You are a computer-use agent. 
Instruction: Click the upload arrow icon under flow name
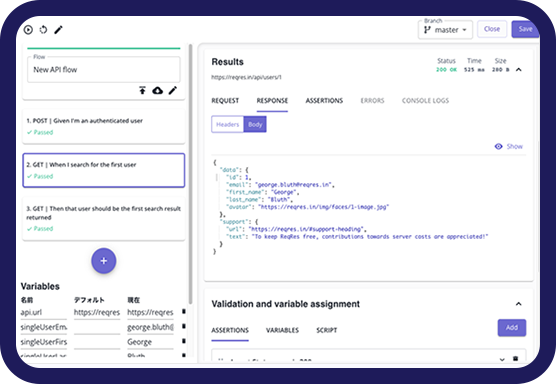click(142, 90)
